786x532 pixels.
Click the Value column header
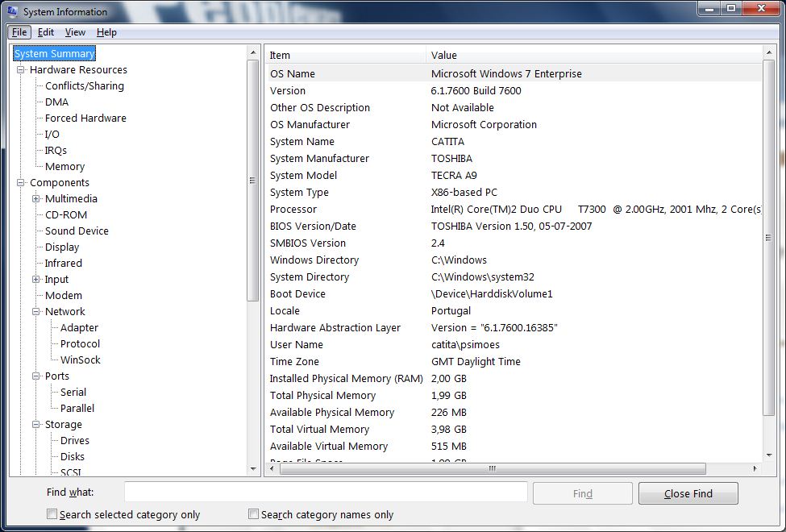[594, 55]
